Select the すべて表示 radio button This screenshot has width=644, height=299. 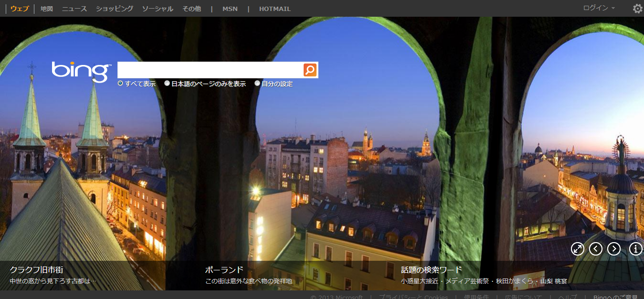(120, 84)
